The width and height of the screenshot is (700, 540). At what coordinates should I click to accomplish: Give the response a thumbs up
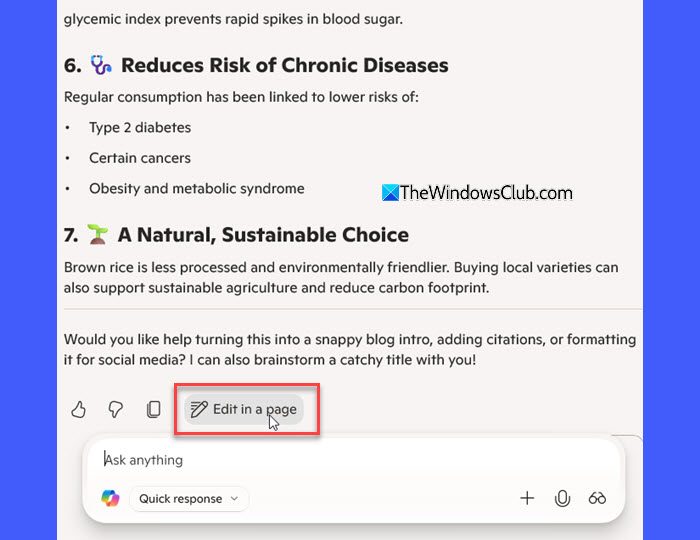pyautogui.click(x=79, y=409)
